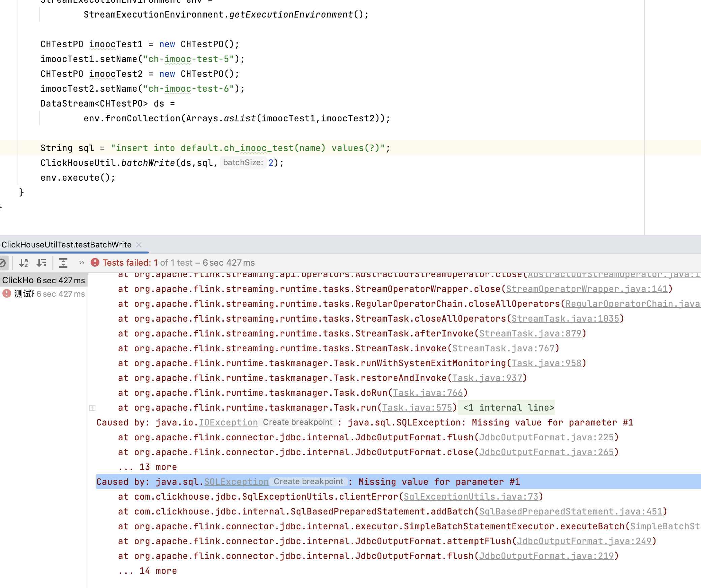Click the "ch-imooc-test-6" string literal
The height and width of the screenshot is (588, 701).
click(188, 89)
